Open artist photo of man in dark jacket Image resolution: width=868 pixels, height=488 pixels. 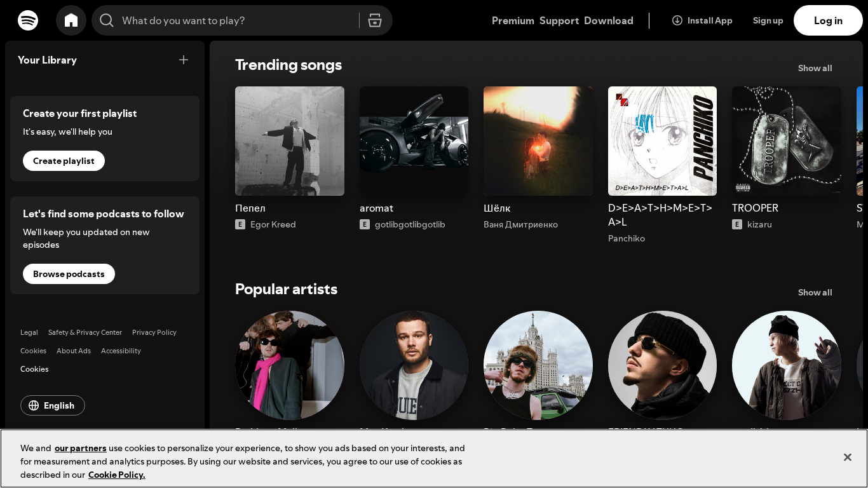pyautogui.click(x=414, y=365)
